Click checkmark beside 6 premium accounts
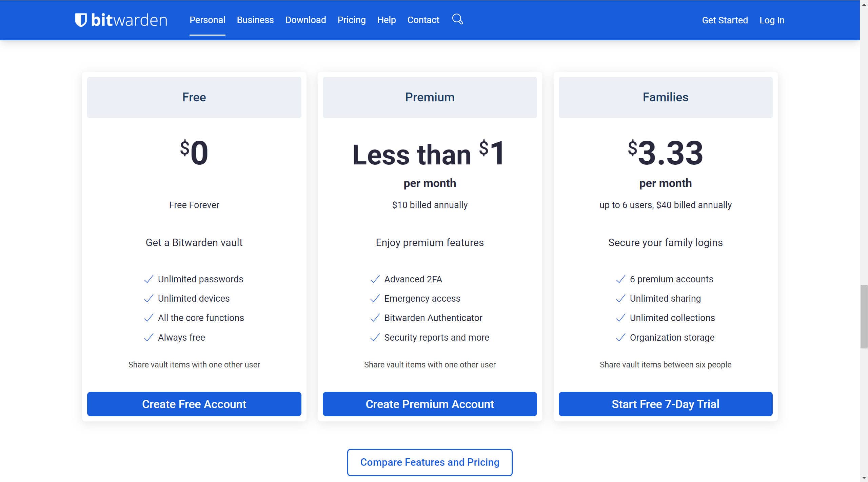868x482 pixels. pyautogui.click(x=620, y=279)
